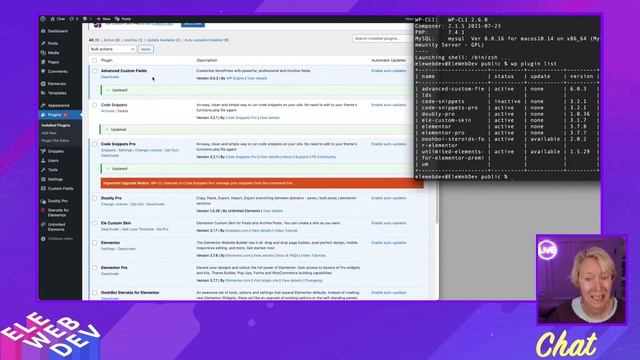Open Comments via sidebar icon
Screen dimensions: 640x360
coord(43,71)
